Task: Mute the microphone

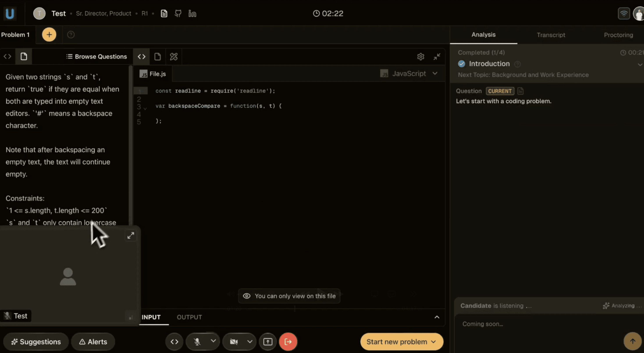Action: click(197, 342)
